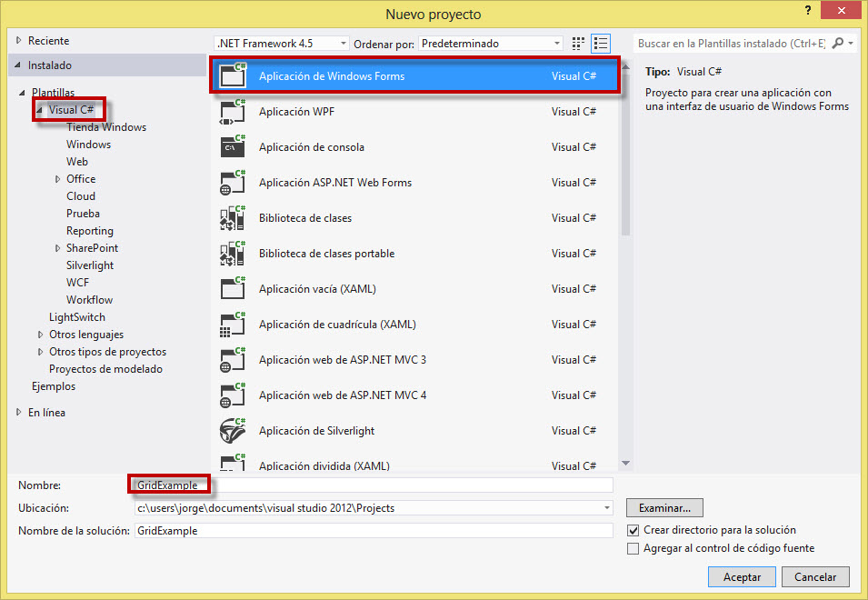The image size is (868, 600).
Task: Expand the SharePoint tree node
Action: tap(57, 248)
